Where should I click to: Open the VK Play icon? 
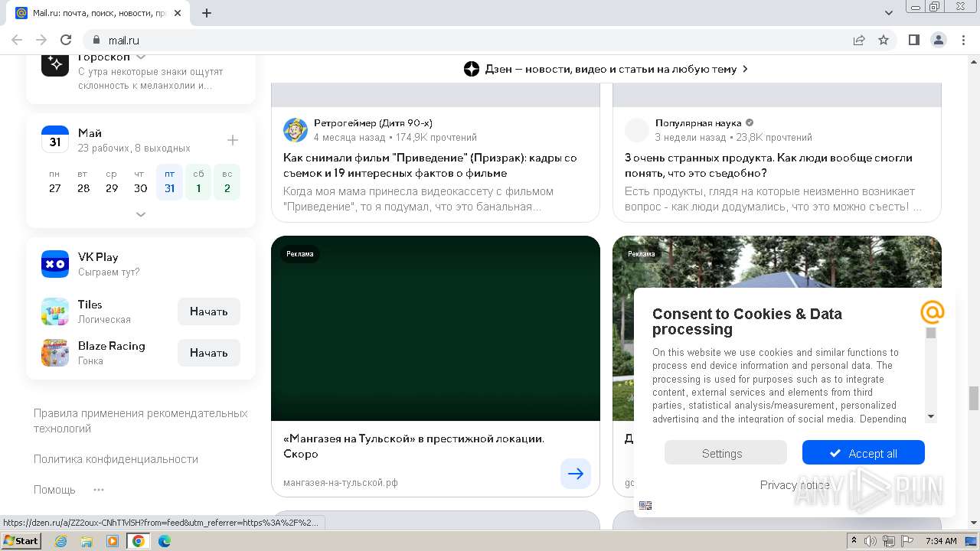(x=55, y=264)
